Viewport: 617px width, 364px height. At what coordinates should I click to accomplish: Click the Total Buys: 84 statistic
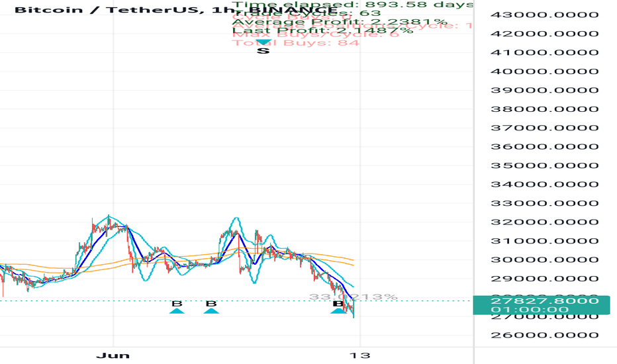point(295,42)
